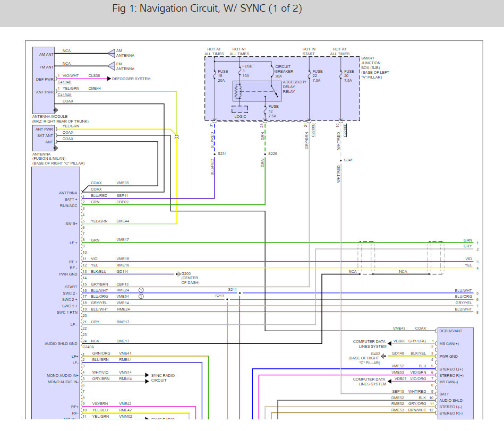The height and width of the screenshot is (431, 504).
Task: Click the MS CAN(+) pin label
Action: pyautogui.click(x=449, y=343)
